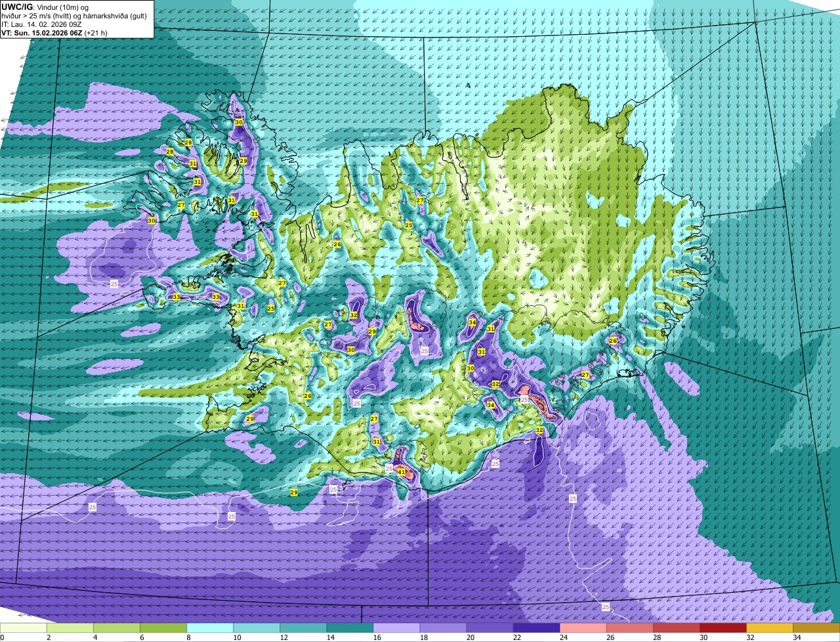Click the 28–30 m/s red legend swatch

coord(677,628)
